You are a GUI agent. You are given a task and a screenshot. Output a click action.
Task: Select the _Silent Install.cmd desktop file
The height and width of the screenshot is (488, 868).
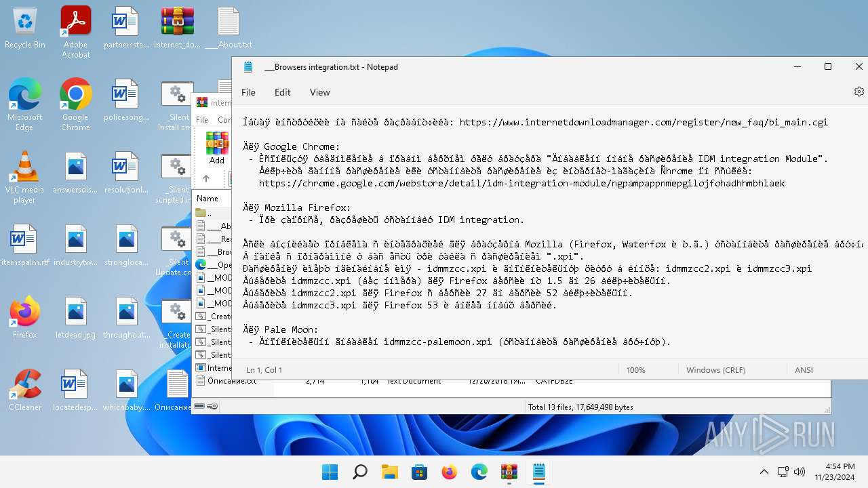click(177, 104)
